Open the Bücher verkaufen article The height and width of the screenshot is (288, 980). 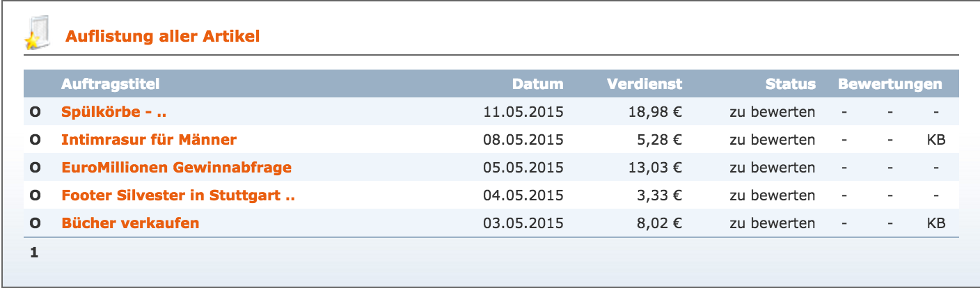pos(130,223)
